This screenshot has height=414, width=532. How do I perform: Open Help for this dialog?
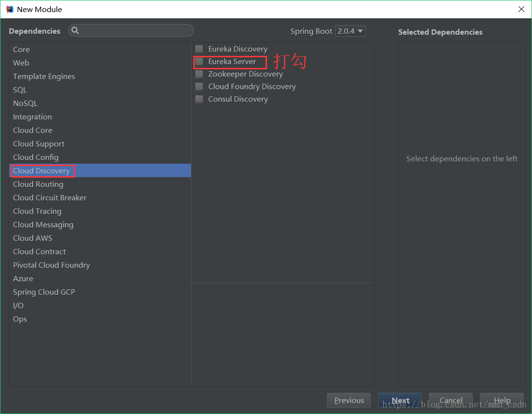point(502,400)
